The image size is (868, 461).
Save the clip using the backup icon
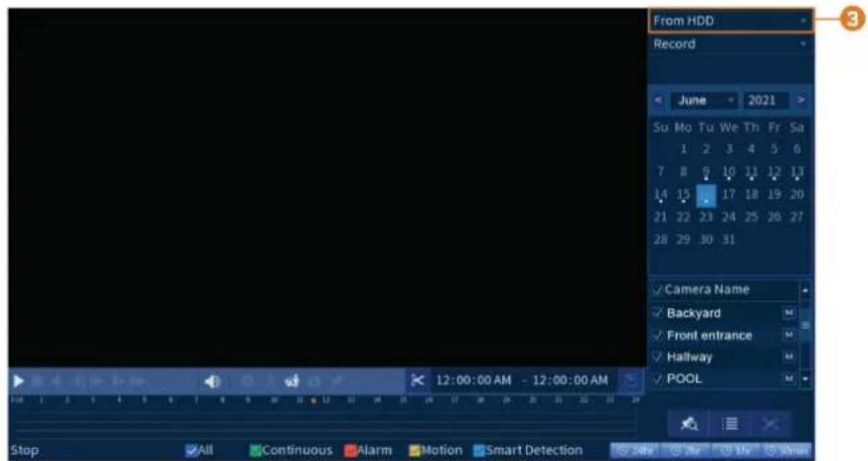point(630,381)
